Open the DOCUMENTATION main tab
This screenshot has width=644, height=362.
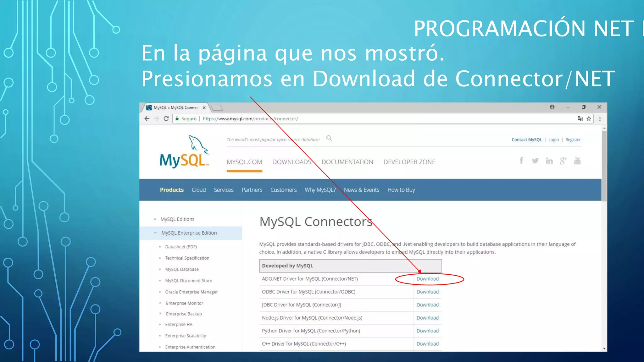[347, 162]
